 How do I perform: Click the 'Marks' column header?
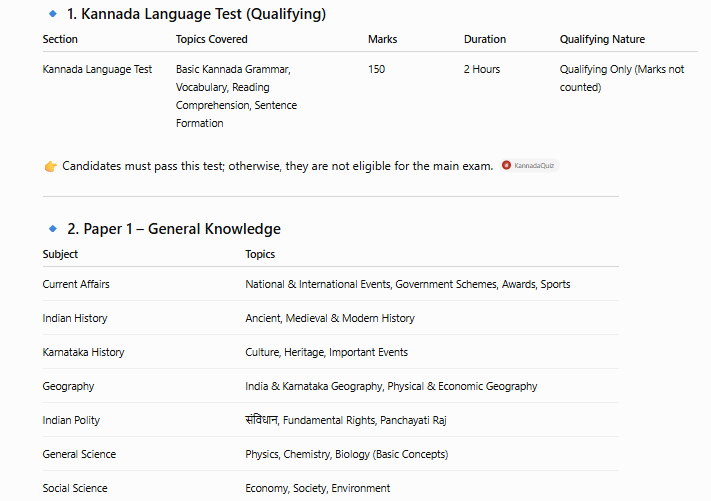tap(382, 39)
